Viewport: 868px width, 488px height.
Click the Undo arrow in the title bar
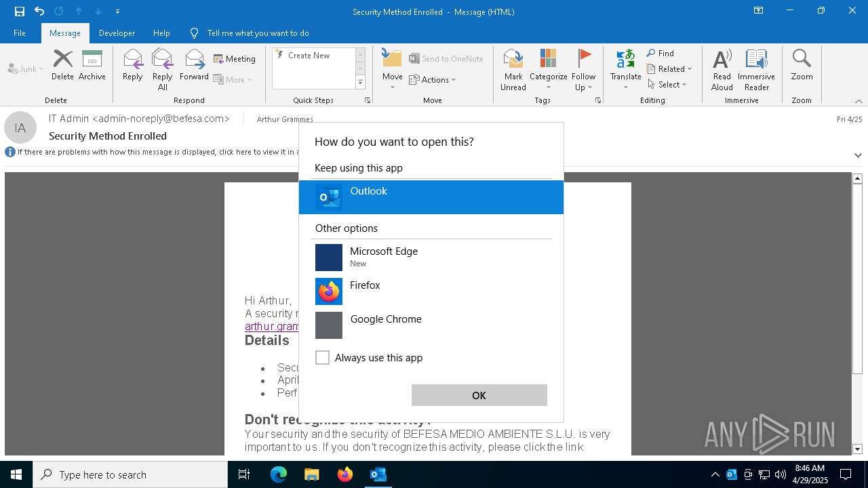pos(39,12)
